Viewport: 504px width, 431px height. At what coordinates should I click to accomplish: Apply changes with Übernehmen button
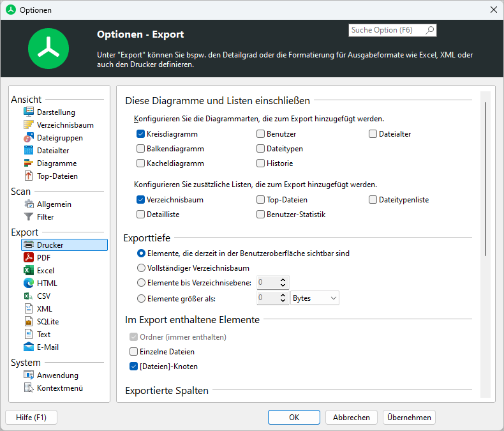click(409, 417)
